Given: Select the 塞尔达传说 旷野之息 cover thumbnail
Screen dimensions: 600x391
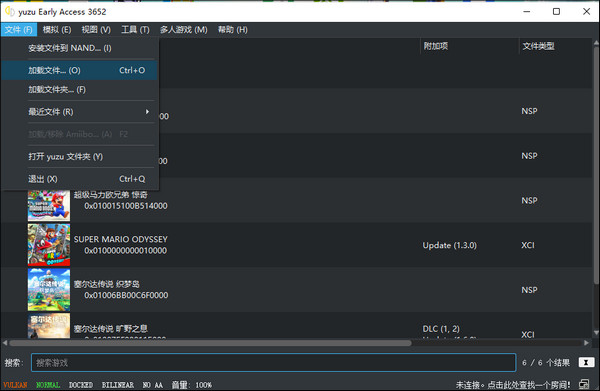Looking at the screenshot, I should (x=49, y=326).
